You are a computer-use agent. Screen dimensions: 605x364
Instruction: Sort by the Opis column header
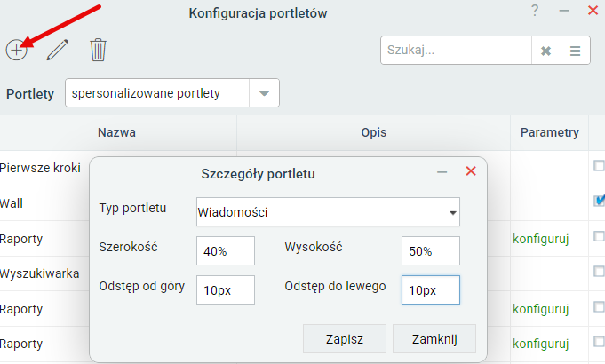pyautogui.click(x=373, y=132)
